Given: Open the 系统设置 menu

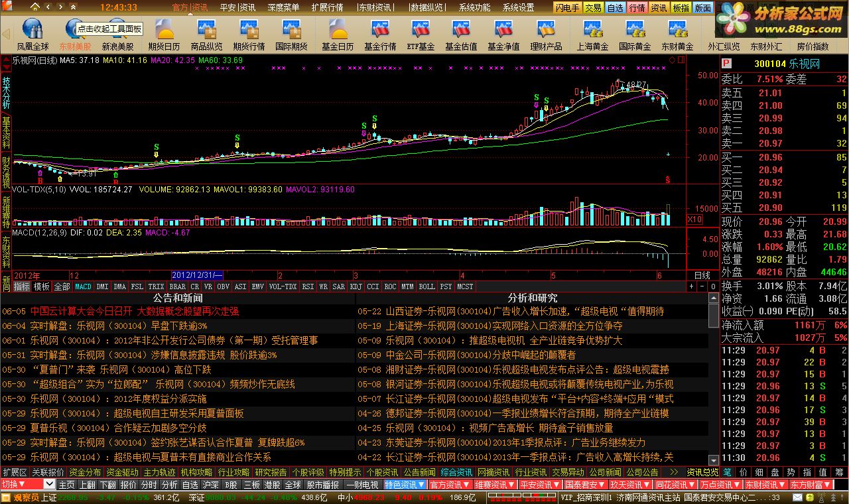Looking at the screenshot, I should (518, 8).
